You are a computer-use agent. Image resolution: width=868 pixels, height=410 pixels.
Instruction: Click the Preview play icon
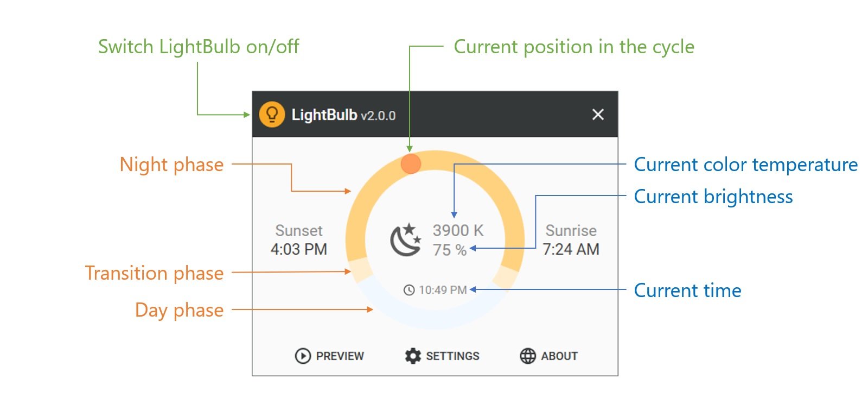coord(303,356)
